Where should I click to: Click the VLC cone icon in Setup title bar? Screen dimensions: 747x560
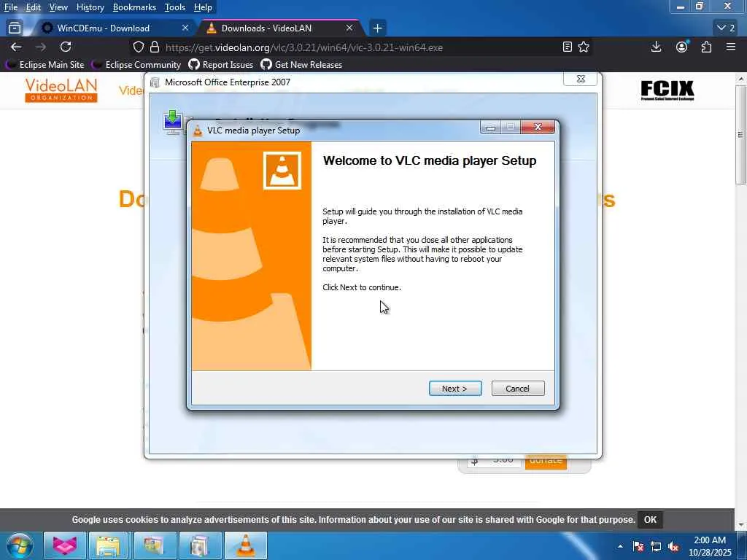pos(197,131)
